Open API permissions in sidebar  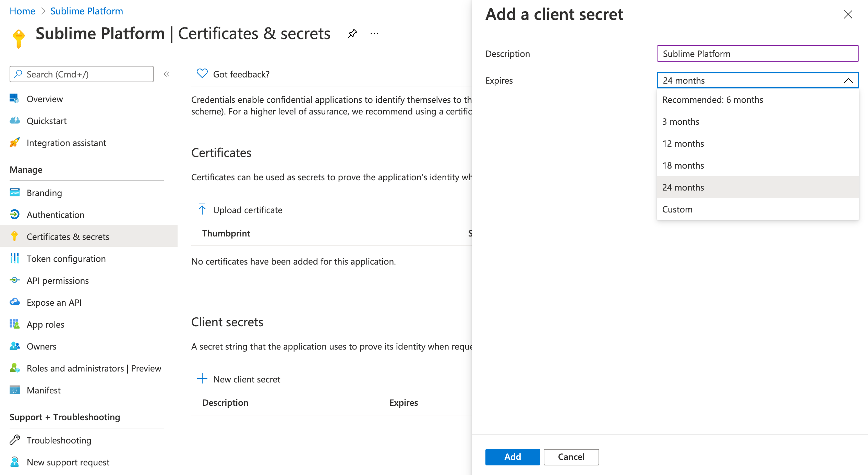click(x=58, y=281)
